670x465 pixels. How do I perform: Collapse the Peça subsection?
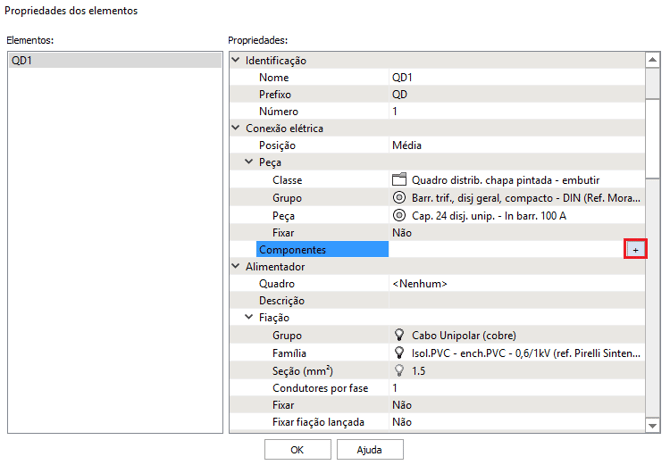248,162
